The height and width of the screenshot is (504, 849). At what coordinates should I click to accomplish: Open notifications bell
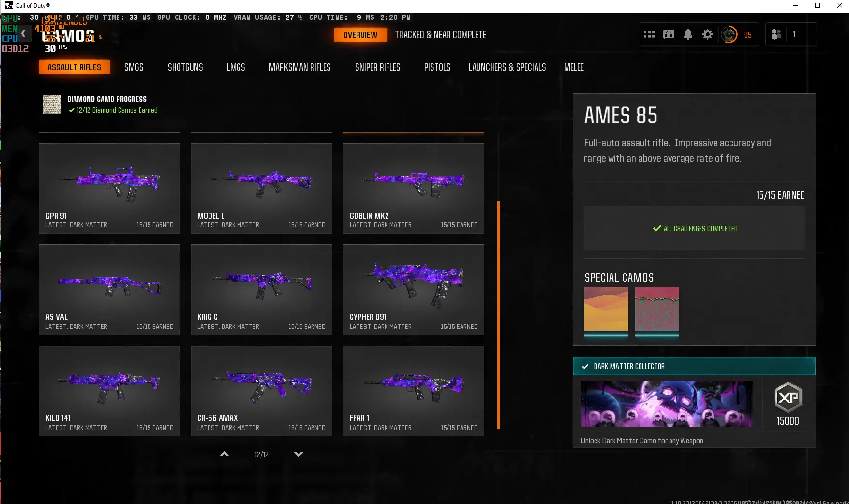(x=688, y=34)
